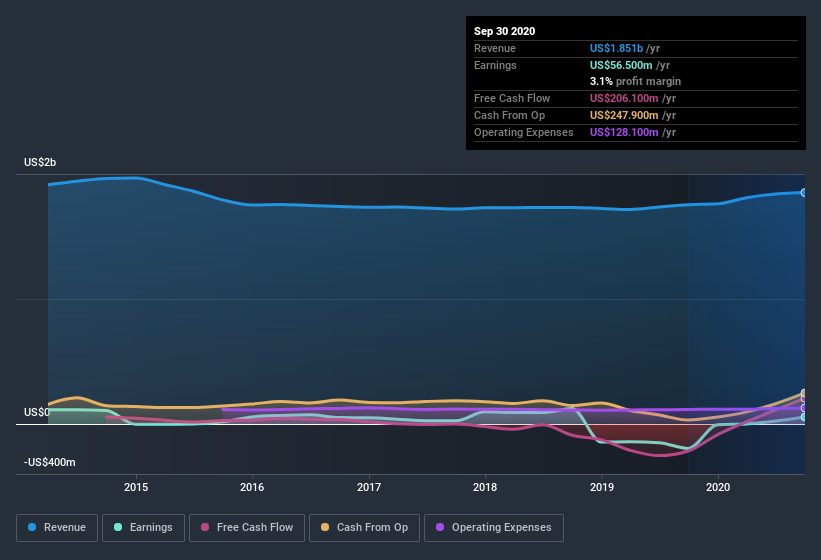The image size is (821, 560).
Task: Click the 2018 x-axis label
Action: [x=485, y=487]
